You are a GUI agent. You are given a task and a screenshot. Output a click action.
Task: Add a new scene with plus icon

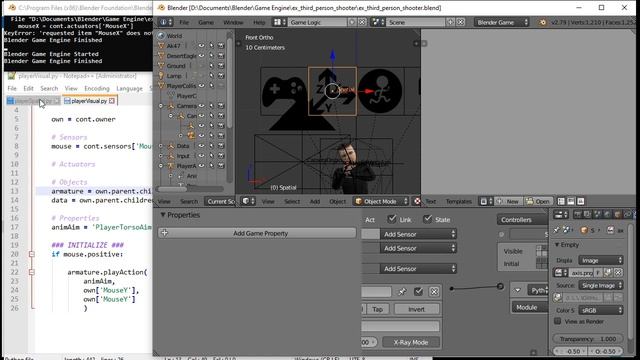tap(451, 22)
